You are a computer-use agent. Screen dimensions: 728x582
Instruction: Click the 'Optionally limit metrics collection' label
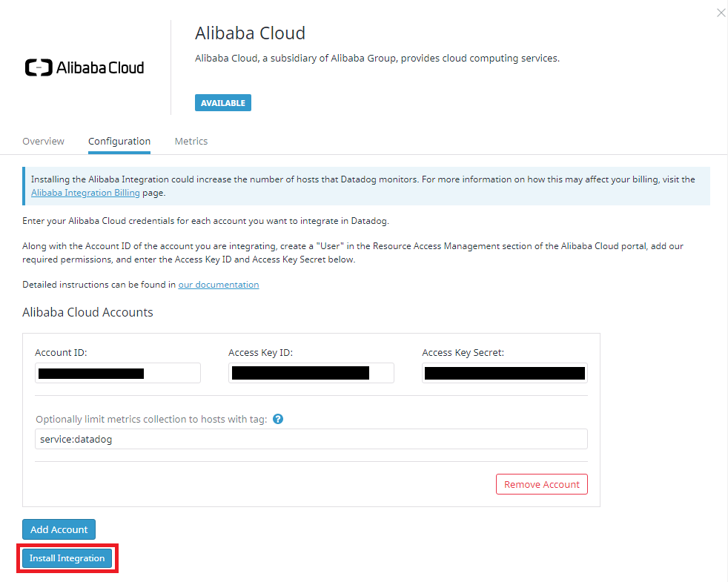[x=151, y=420]
